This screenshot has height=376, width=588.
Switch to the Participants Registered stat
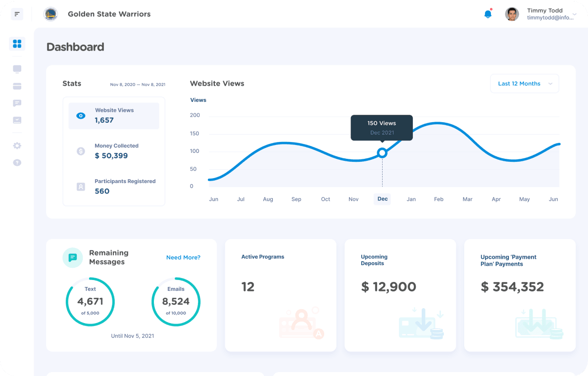click(x=114, y=187)
